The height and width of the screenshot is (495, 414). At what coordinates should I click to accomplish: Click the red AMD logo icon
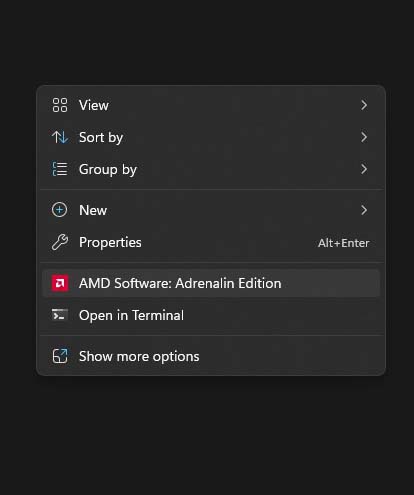pyautogui.click(x=60, y=283)
